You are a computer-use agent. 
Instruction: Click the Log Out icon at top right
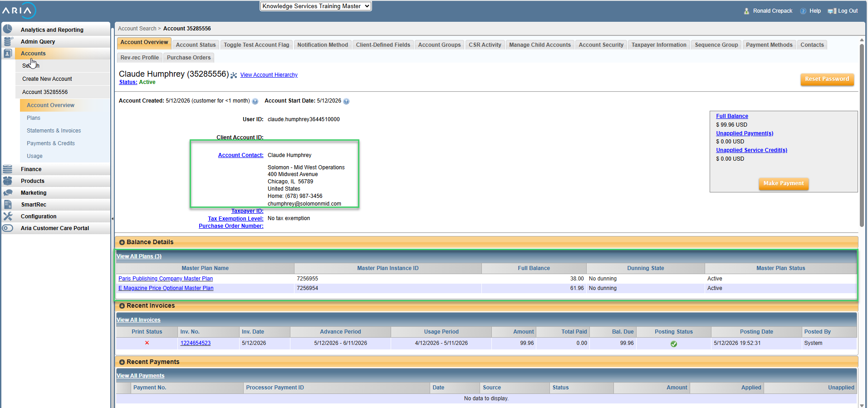(x=832, y=11)
